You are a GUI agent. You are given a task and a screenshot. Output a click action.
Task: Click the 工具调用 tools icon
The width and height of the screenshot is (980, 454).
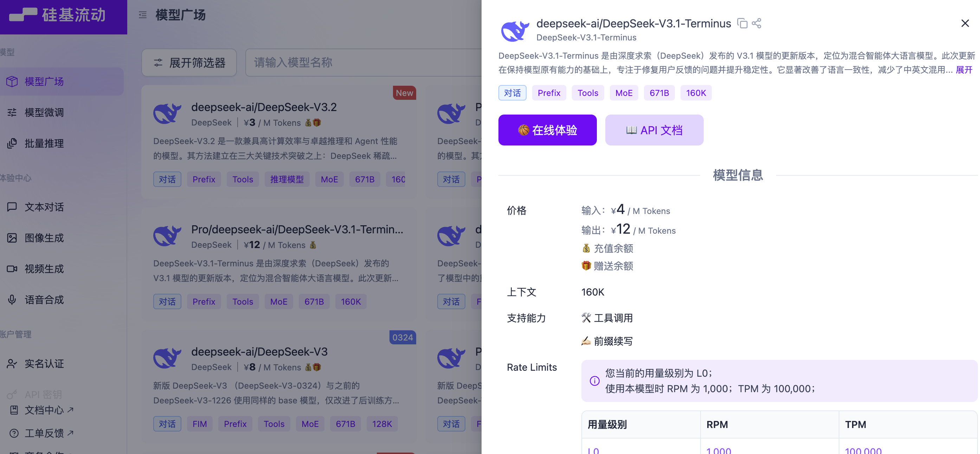586,318
